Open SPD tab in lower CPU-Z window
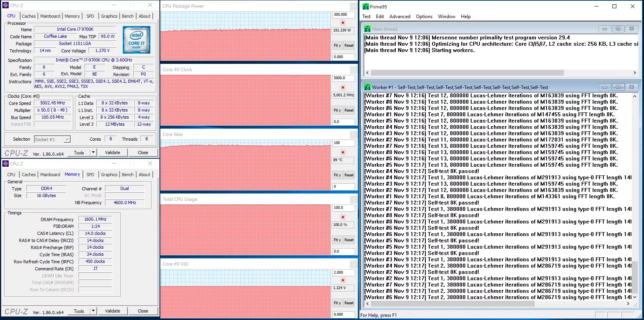The image size is (644, 320). click(x=90, y=175)
